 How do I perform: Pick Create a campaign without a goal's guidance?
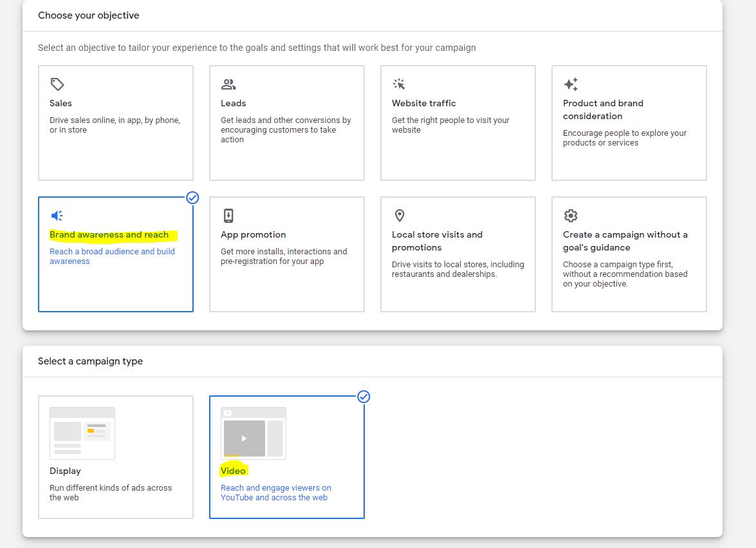tap(625, 241)
